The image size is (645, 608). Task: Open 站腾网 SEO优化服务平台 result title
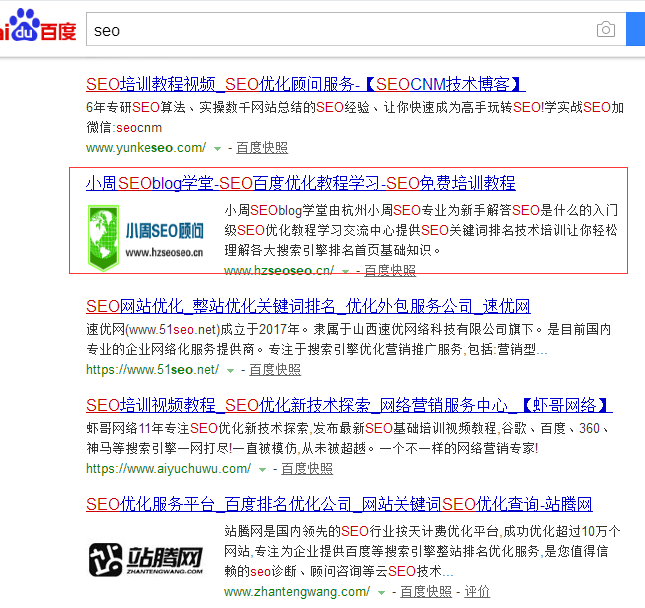point(339,504)
